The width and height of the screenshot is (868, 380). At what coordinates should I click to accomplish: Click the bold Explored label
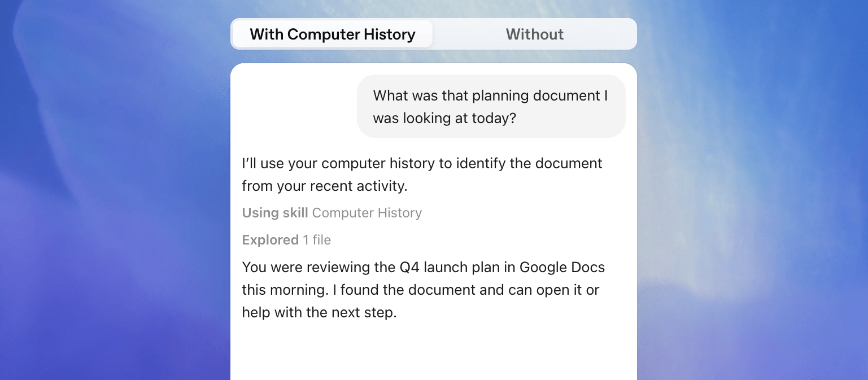(x=270, y=240)
